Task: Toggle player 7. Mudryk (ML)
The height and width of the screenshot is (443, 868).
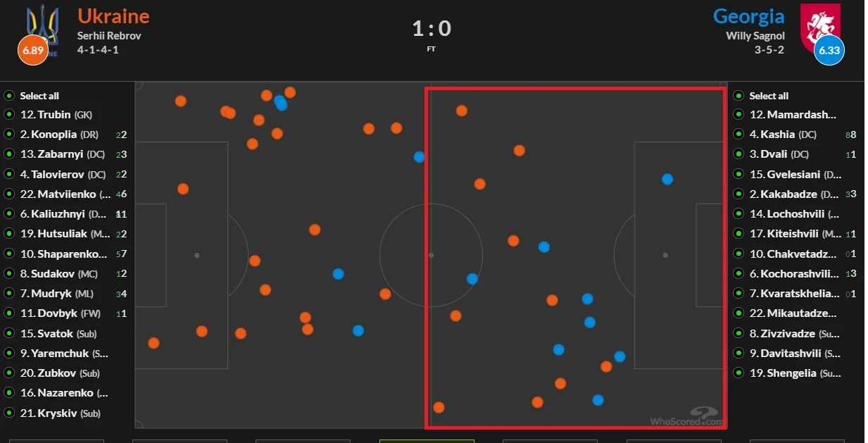Action: (9, 294)
